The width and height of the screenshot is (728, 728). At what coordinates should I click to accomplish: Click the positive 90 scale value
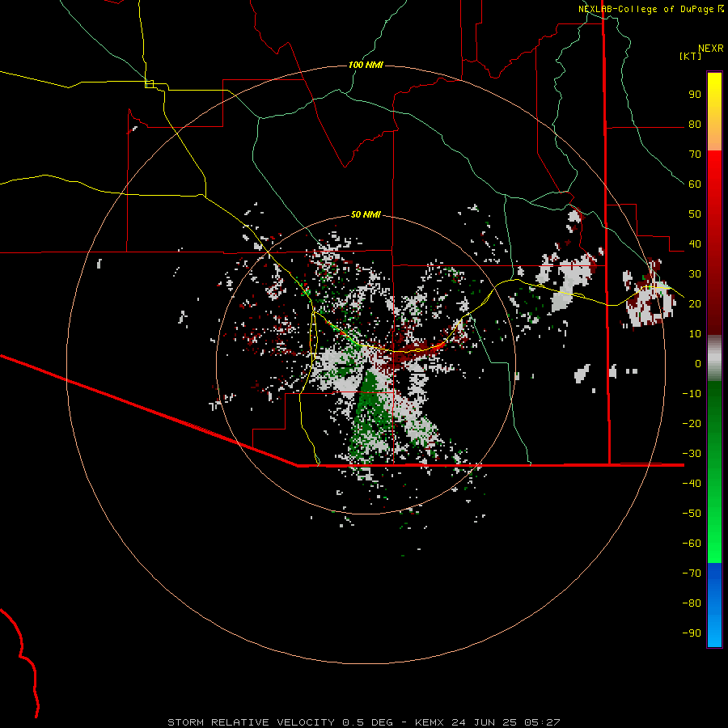pos(695,95)
